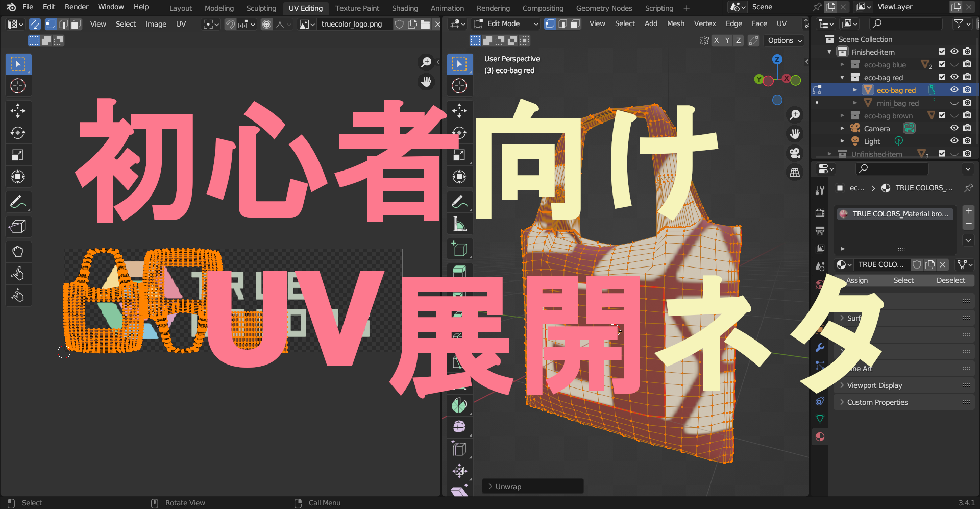Viewport: 980px width, 509px height.
Task: Click the Assign material button
Action: coord(856,280)
